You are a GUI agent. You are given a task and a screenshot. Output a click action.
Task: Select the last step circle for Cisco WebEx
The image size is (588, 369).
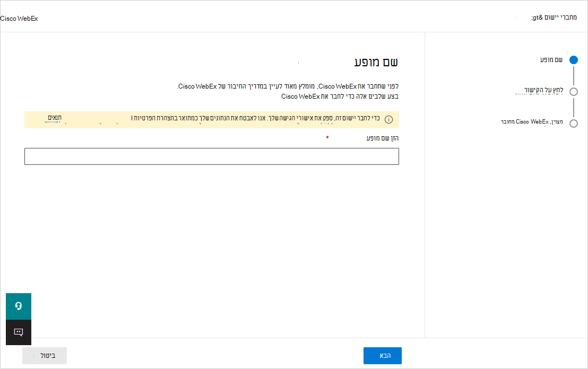pos(573,123)
